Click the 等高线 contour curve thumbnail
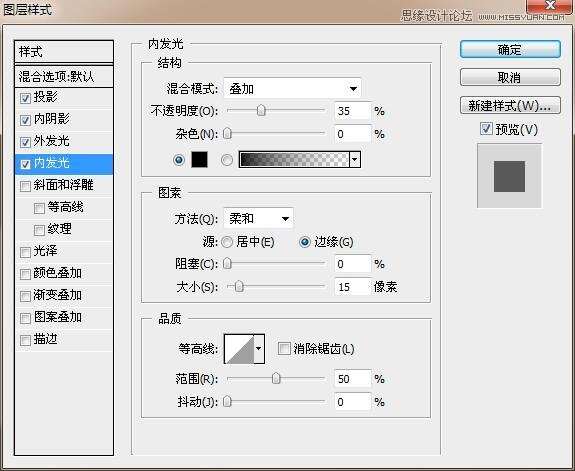575x471 pixels. pos(239,348)
